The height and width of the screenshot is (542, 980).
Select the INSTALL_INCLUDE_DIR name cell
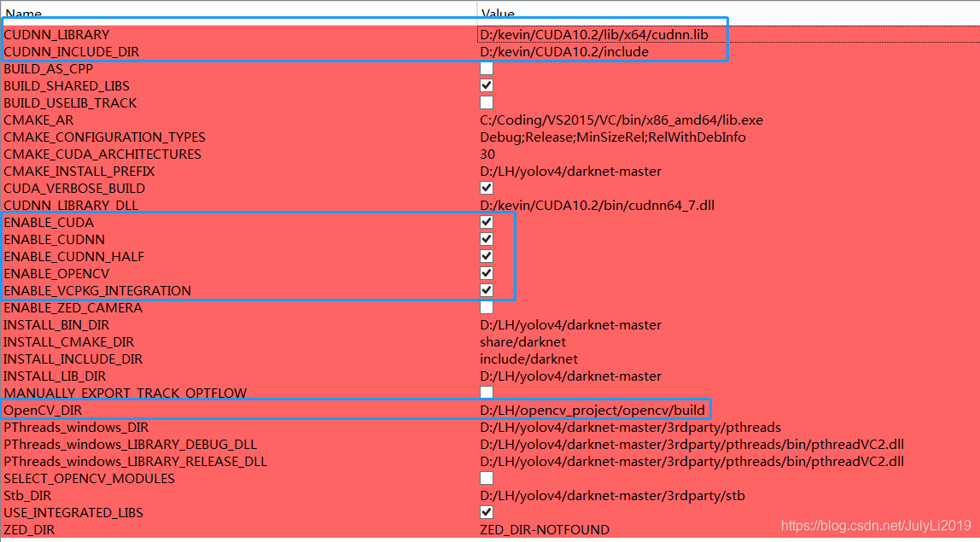pyautogui.click(x=73, y=358)
